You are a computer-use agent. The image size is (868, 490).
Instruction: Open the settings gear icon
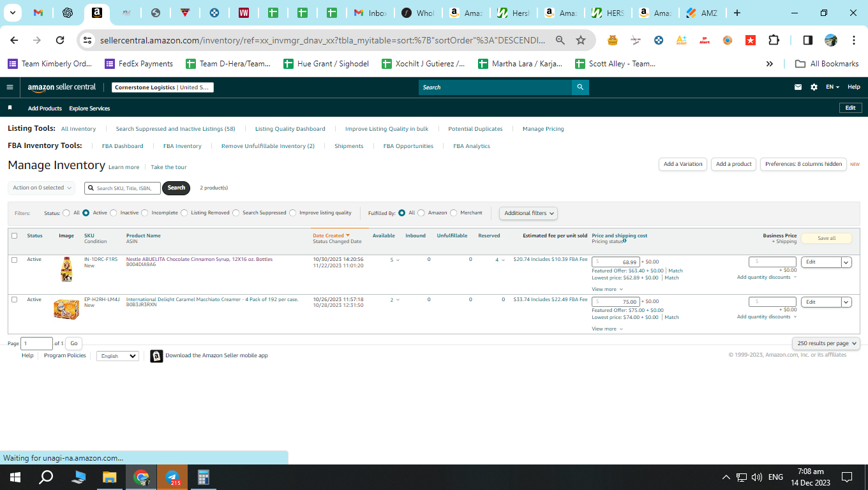click(814, 87)
